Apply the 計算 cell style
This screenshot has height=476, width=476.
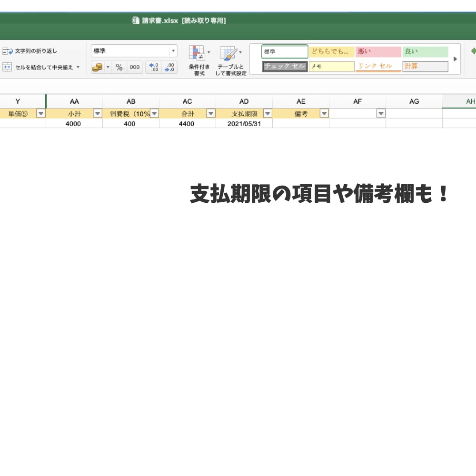tap(425, 67)
